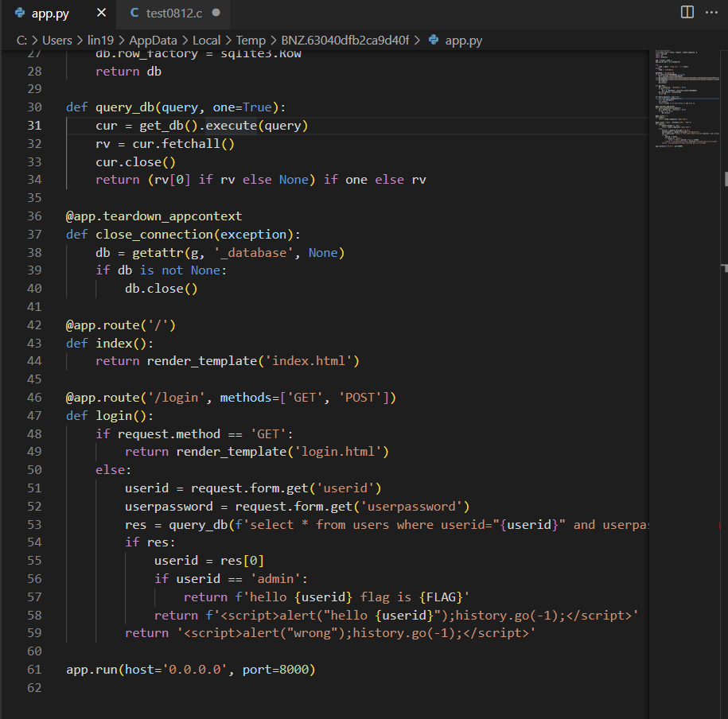Click the '_database' string on line 38
Screen dimensions: 728x719
tap(254, 252)
